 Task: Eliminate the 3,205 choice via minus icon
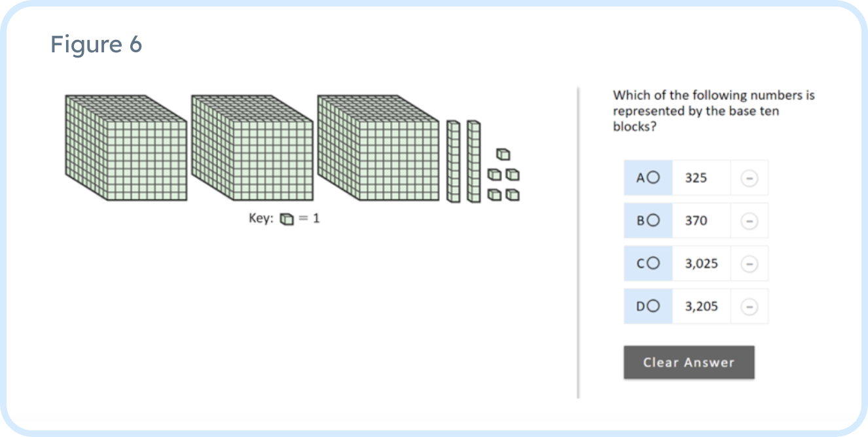tap(750, 306)
